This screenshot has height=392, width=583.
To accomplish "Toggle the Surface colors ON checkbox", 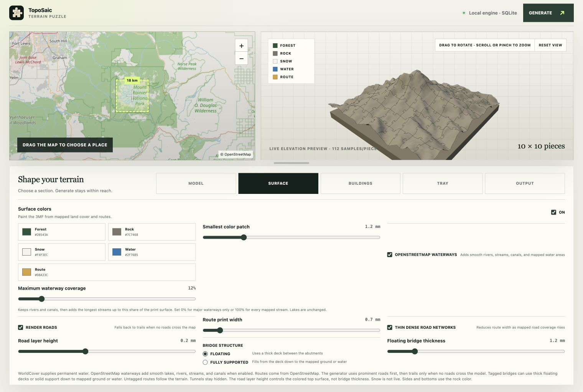I will [553, 212].
